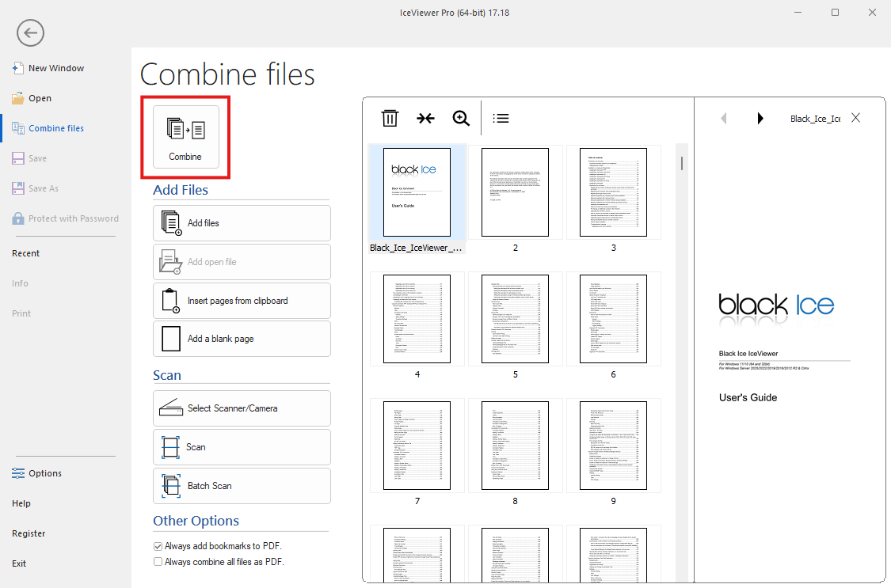
Task: Add a blank page
Action: coord(242,339)
